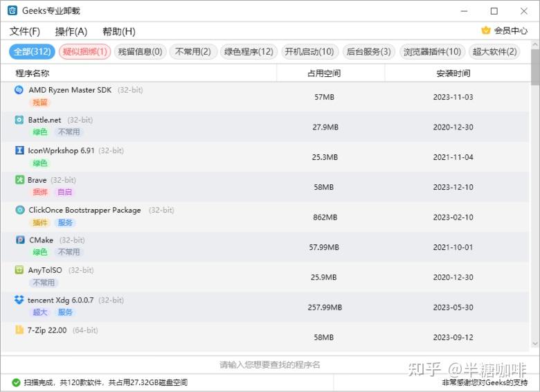Screen dimensions: 540x392
Task: Select the ClickOnce Bootstrapper Package name text
Action: [84, 210]
